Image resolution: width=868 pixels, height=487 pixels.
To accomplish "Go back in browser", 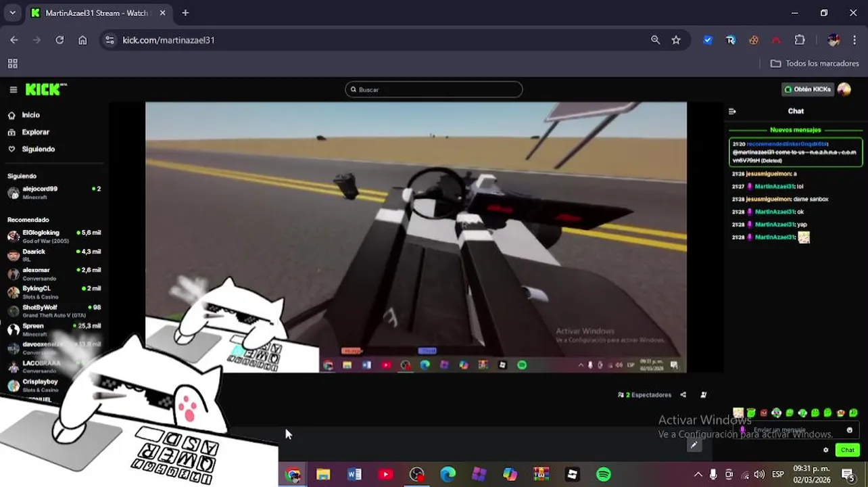I will point(14,40).
